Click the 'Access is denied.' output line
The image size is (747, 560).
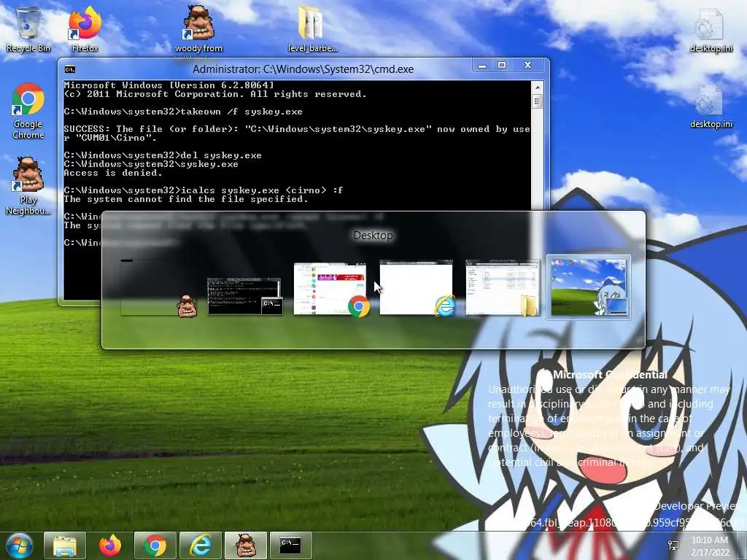pyautogui.click(x=113, y=173)
